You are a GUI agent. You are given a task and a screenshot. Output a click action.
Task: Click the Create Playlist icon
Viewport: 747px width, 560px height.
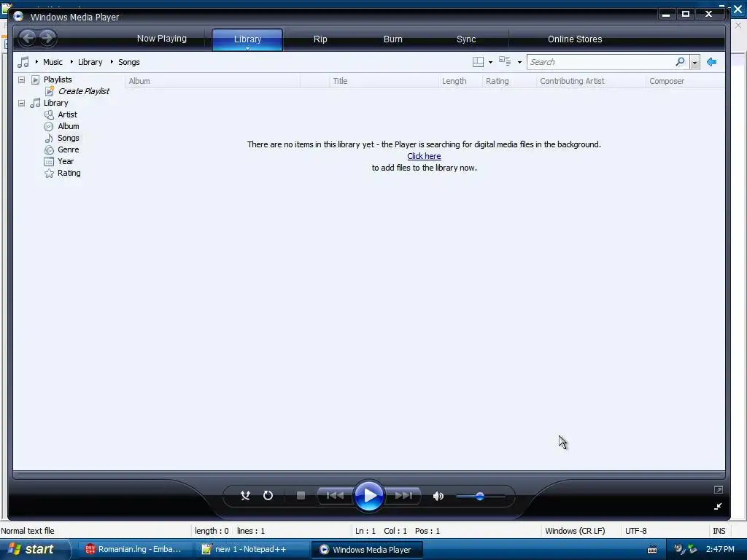(50, 91)
